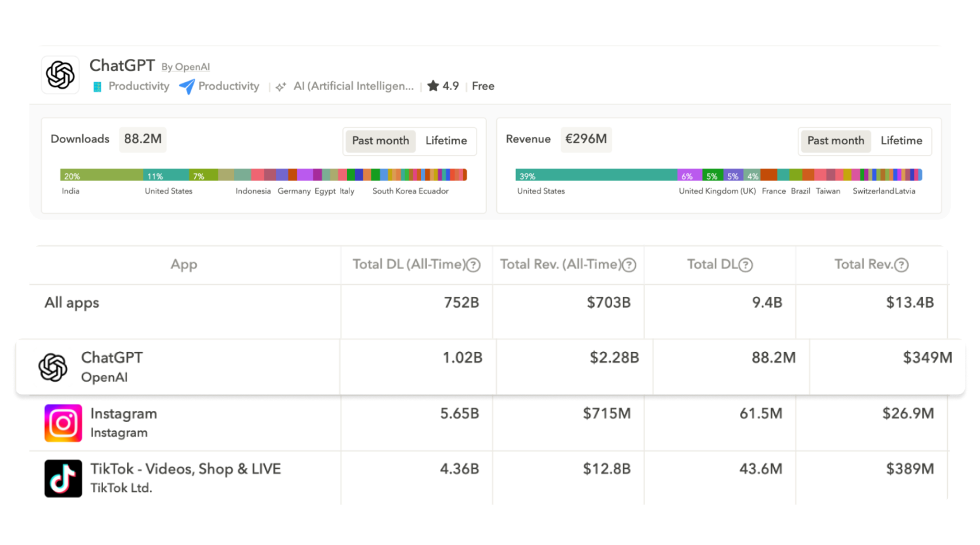Click the 4.9 rating value

click(x=451, y=86)
